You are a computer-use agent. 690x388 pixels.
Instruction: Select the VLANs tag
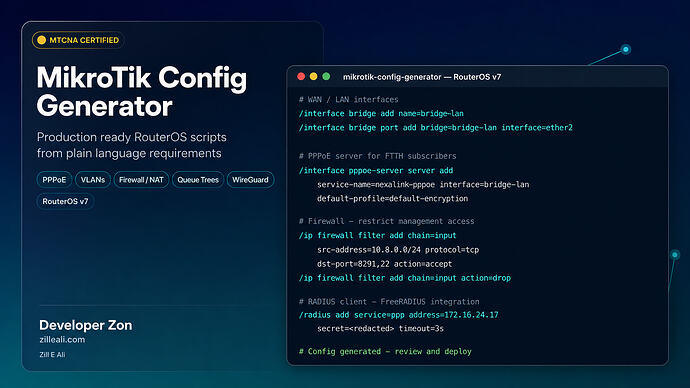93,179
